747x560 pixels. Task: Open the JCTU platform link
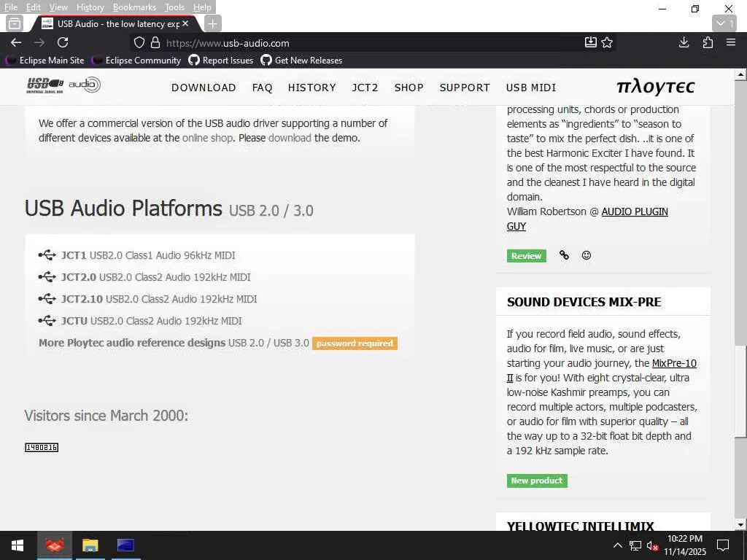(152, 321)
